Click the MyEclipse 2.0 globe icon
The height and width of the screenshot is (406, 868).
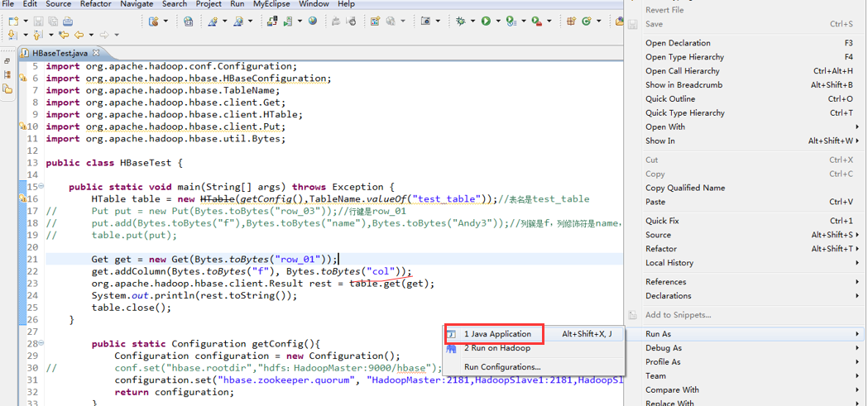188,21
